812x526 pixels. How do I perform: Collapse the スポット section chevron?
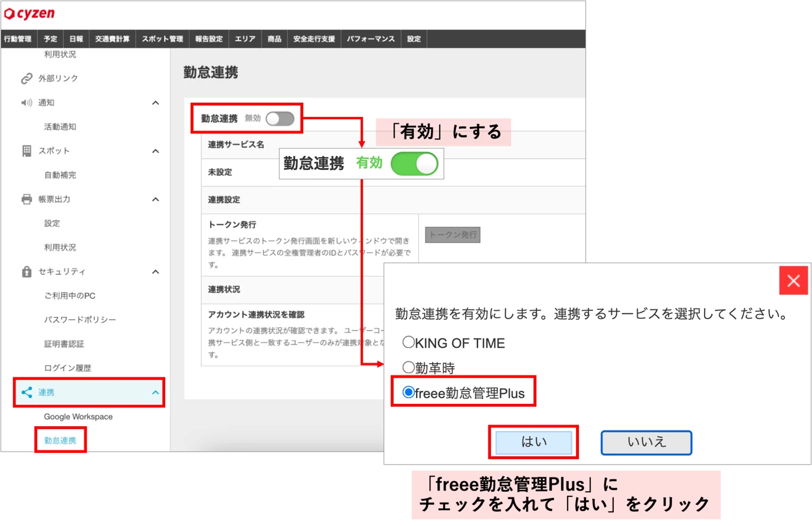click(x=155, y=151)
